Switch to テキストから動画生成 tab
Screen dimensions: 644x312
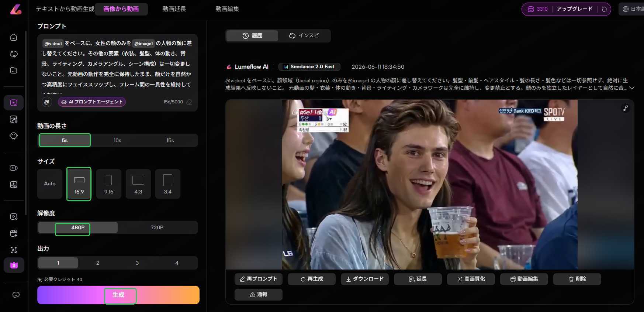pyautogui.click(x=65, y=9)
